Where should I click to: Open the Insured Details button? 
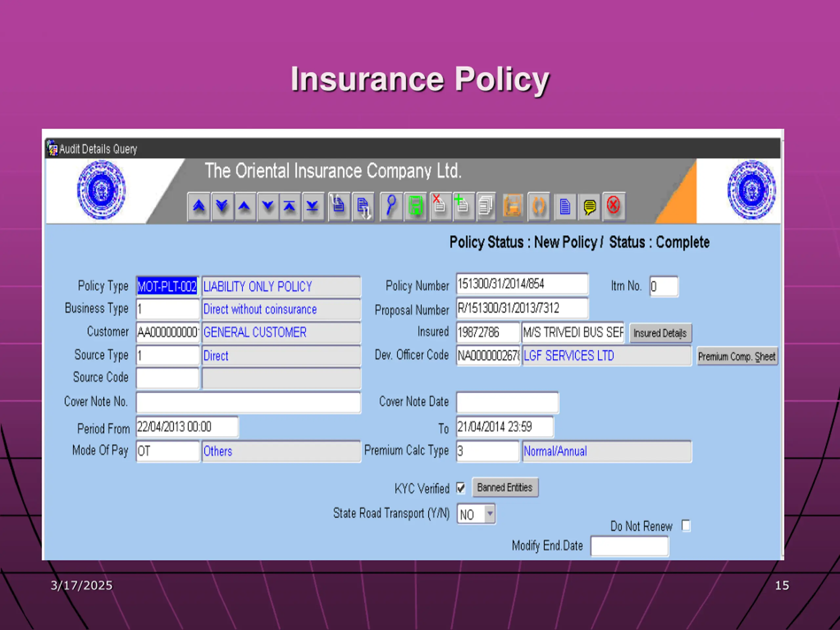(x=660, y=333)
